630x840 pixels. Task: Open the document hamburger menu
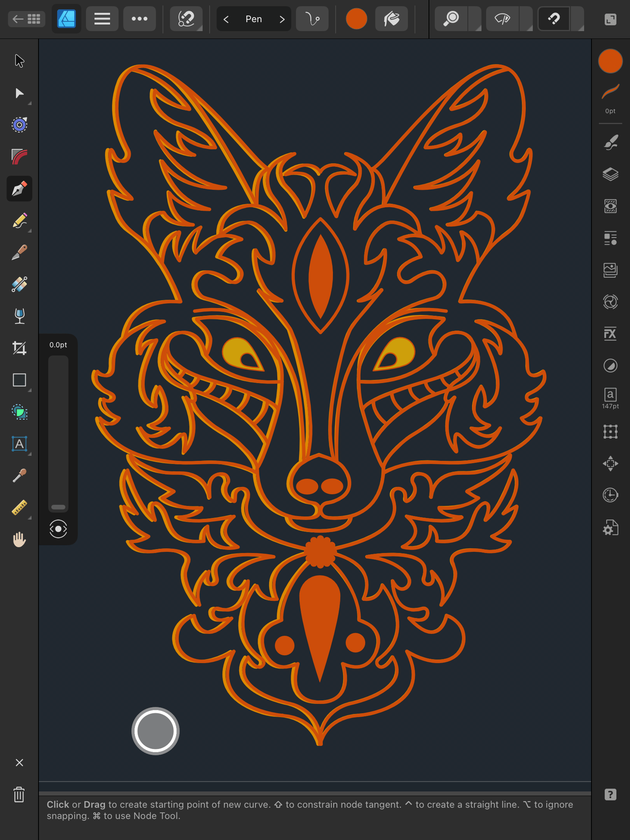[102, 19]
